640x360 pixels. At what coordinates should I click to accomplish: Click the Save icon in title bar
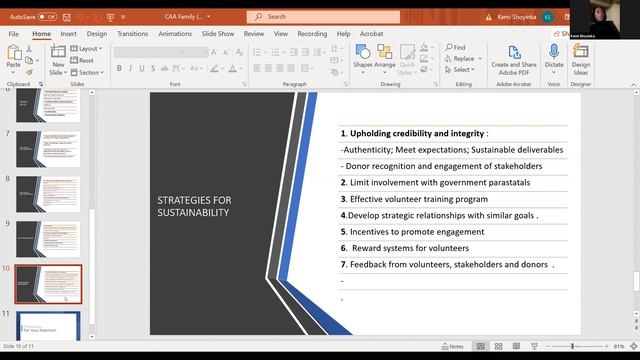pyautogui.click(x=67, y=17)
